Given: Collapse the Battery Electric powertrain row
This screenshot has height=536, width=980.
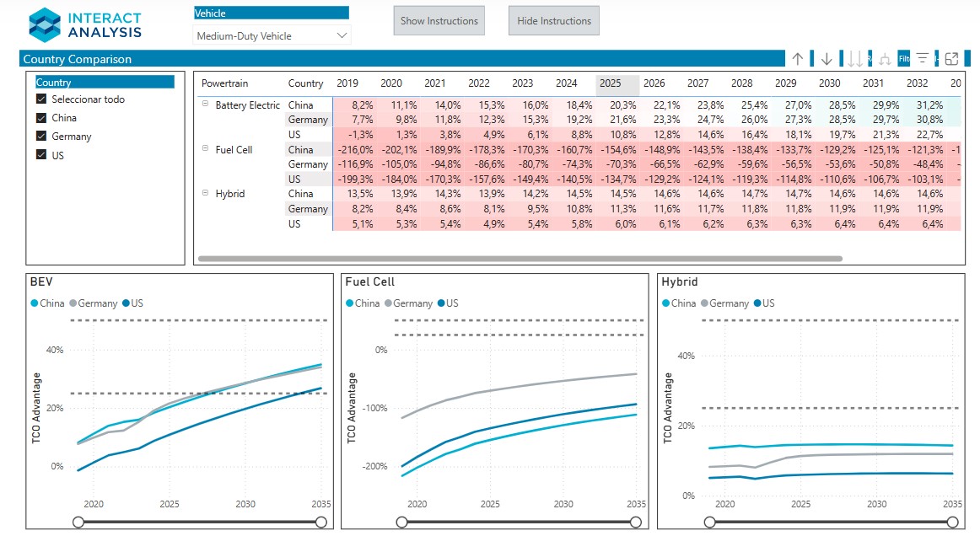Looking at the screenshot, I should click(205, 105).
